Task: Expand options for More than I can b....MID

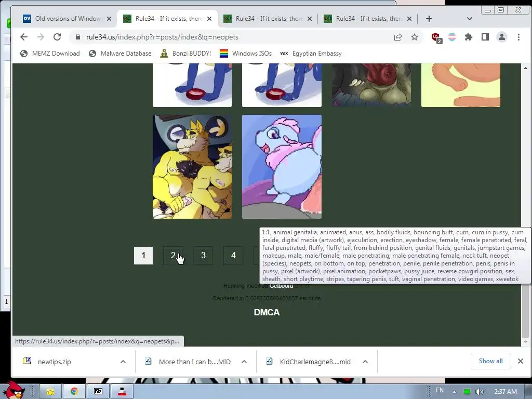Action: [x=244, y=362]
